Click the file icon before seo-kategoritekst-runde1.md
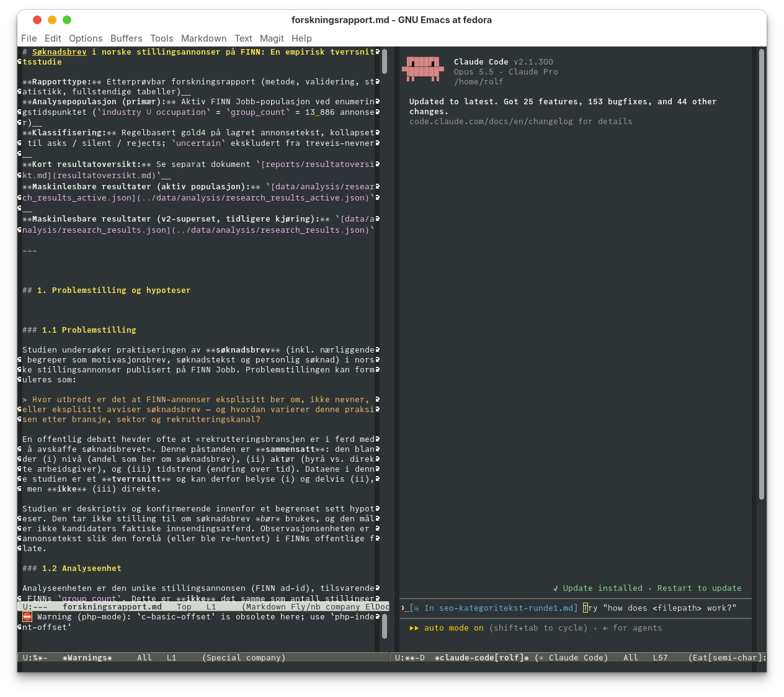The height and width of the screenshot is (697, 784). [416, 608]
